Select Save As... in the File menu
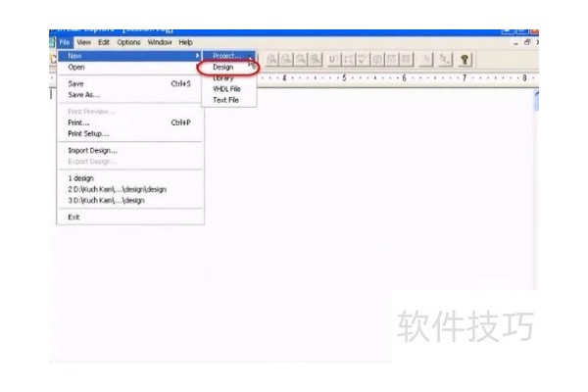The width and height of the screenshot is (588, 392). pyautogui.click(x=130, y=95)
